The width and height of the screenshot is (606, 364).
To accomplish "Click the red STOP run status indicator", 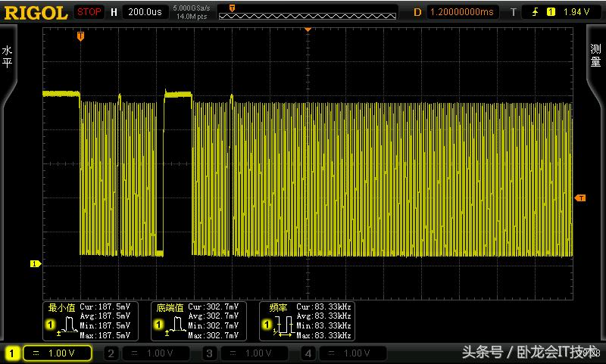I will click(89, 12).
